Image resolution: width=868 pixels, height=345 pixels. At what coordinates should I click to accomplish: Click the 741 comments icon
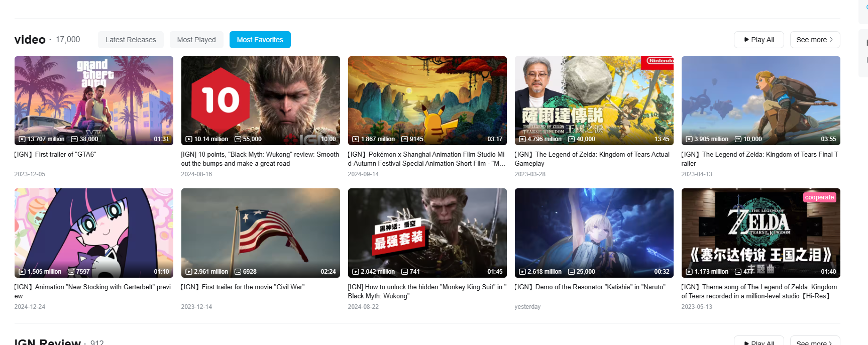[x=405, y=272]
